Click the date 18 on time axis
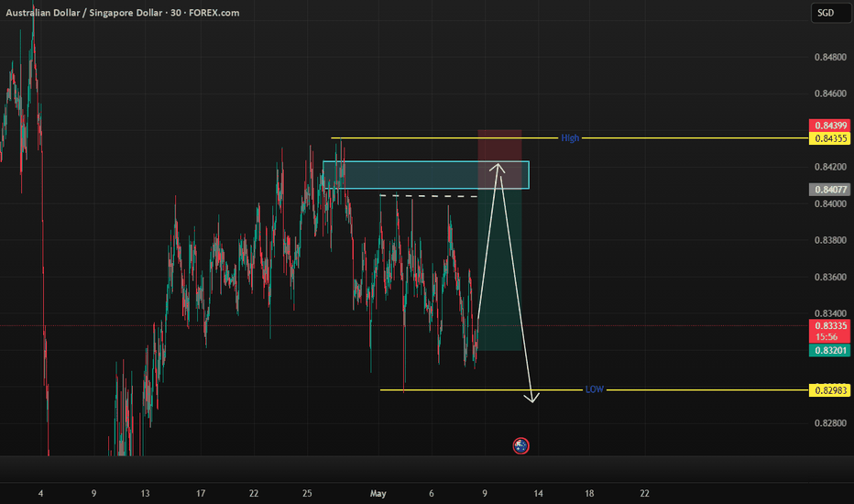854x504 pixels. 589,493
